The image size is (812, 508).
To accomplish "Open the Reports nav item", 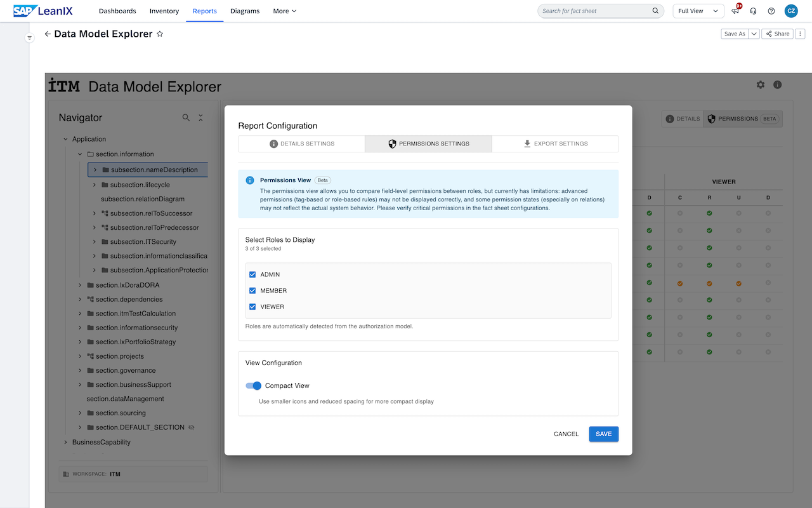I will pyautogui.click(x=204, y=11).
